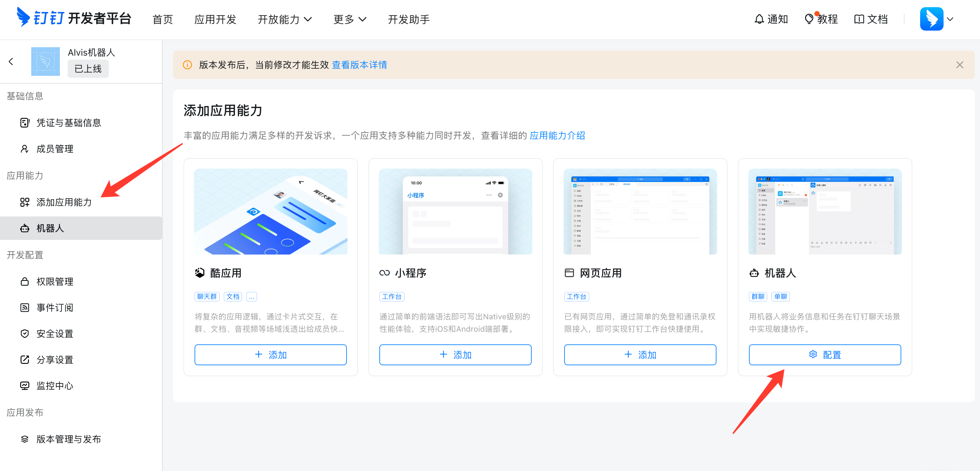The height and width of the screenshot is (471, 980).
Task: Add the 酷应用 capability
Action: [270, 354]
